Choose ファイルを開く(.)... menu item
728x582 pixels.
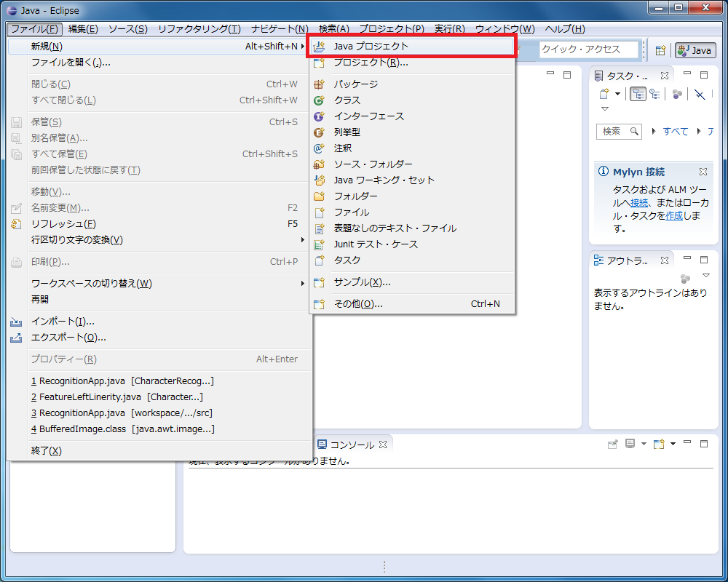(159, 62)
